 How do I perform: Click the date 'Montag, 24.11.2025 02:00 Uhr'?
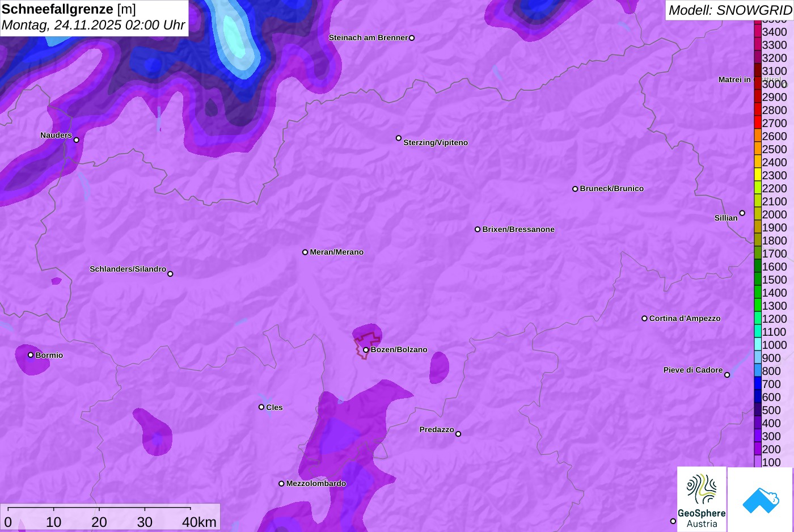point(94,25)
